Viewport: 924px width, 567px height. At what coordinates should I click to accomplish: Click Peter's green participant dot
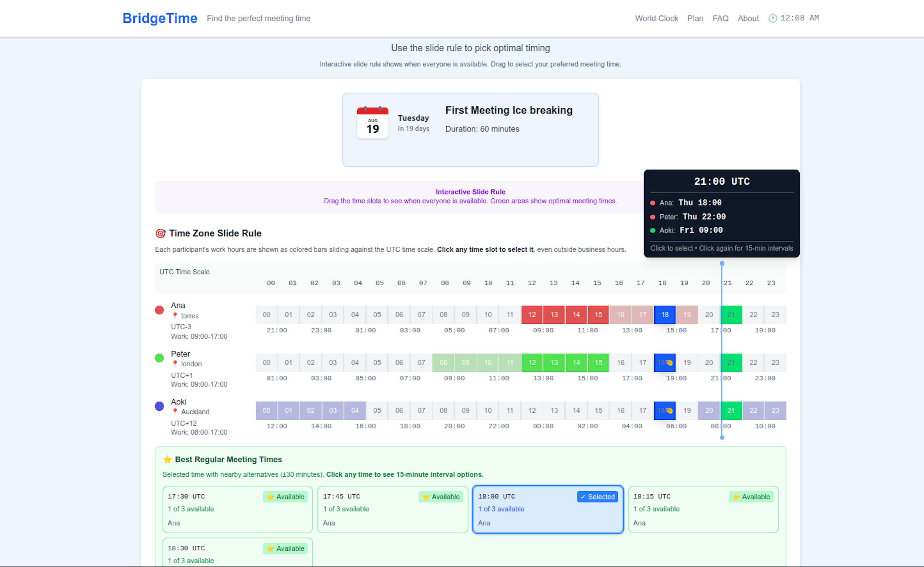[159, 358]
